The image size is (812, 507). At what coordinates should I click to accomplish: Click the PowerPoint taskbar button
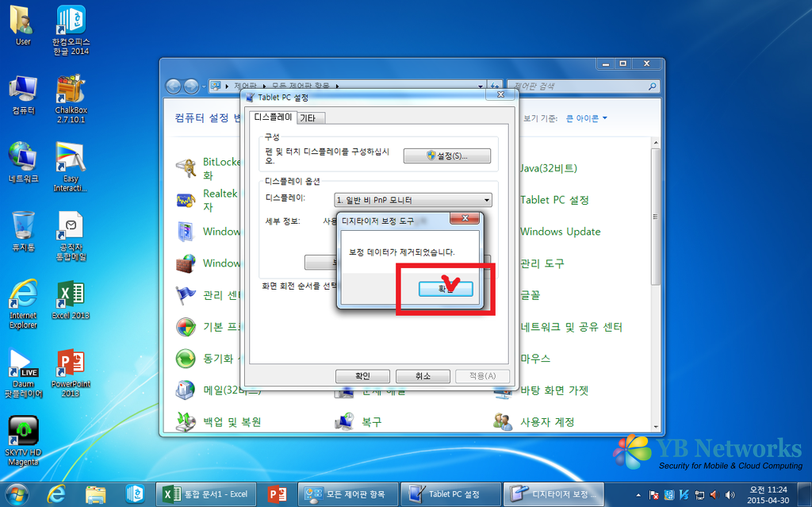[x=277, y=494]
